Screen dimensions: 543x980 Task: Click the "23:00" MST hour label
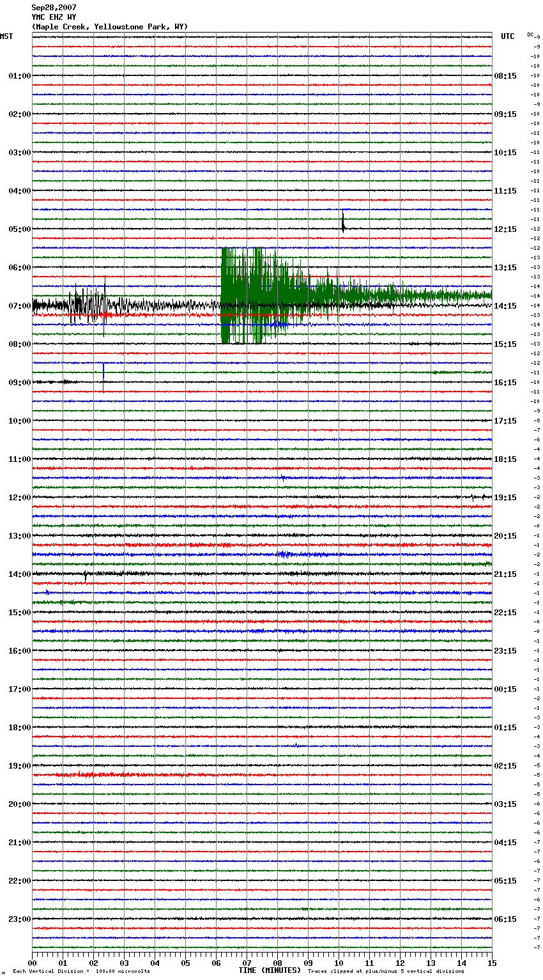click(x=20, y=919)
